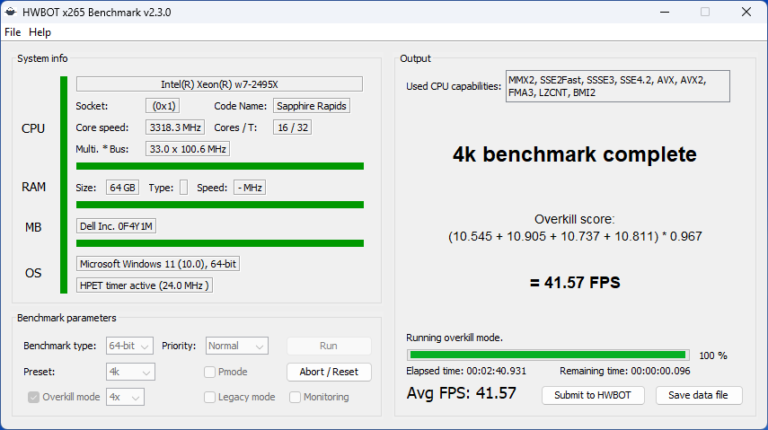Click the Multi * Bus value 33.0 x 100.6 MHz
The image size is (768, 430).
point(188,149)
